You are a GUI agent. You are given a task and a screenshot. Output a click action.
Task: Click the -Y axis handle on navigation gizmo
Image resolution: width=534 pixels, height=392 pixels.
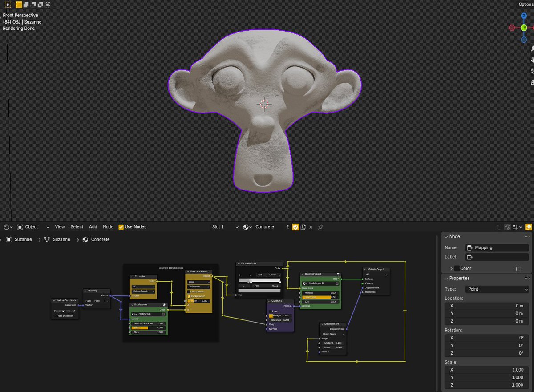pyautogui.click(x=524, y=28)
